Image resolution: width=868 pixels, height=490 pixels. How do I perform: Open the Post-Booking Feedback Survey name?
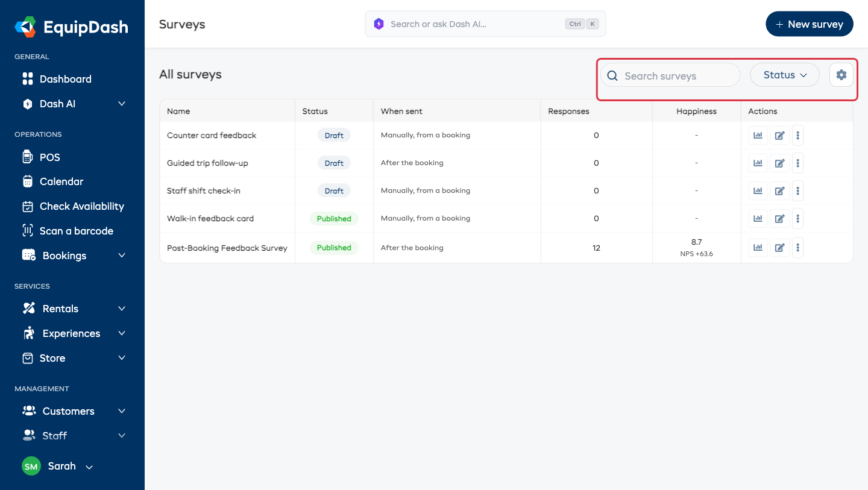click(227, 248)
